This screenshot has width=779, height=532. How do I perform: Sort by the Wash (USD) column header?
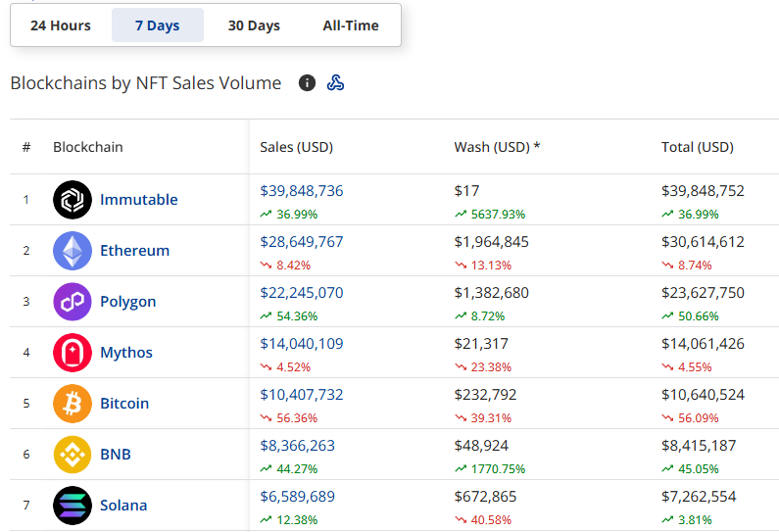(497, 147)
